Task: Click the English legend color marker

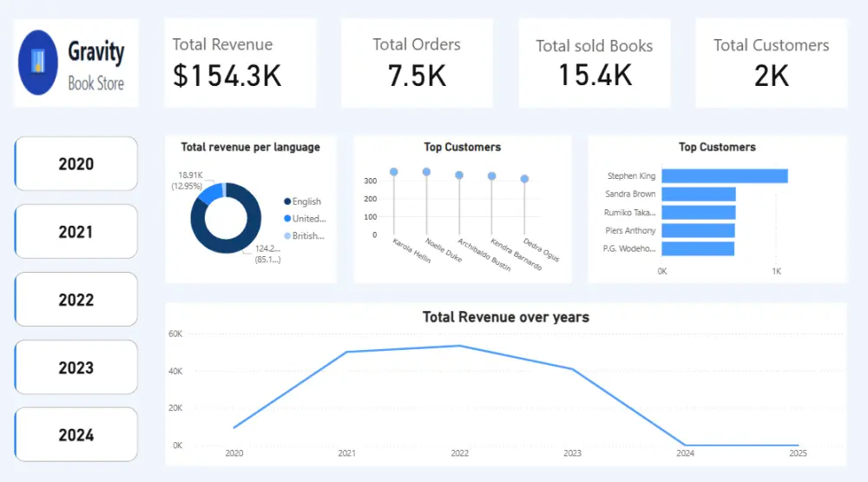Action: coord(287,201)
